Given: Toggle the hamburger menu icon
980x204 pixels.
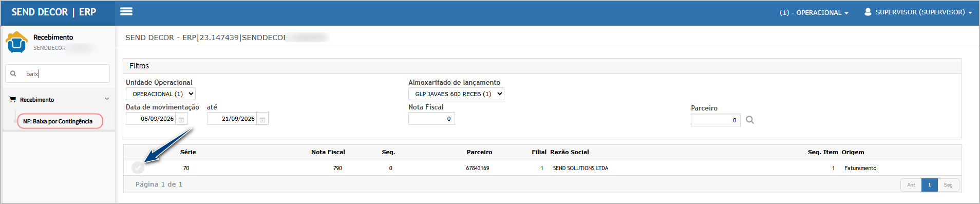Looking at the screenshot, I should click(126, 11).
